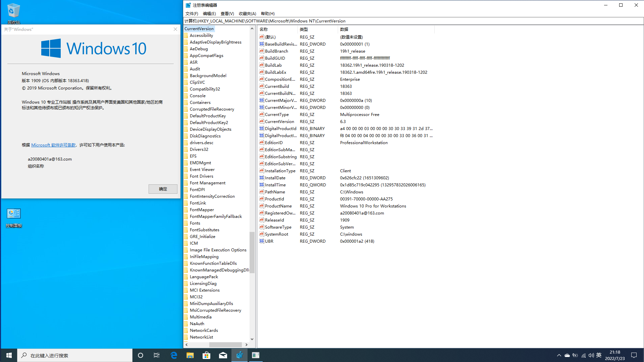This screenshot has height=362, width=644.
Task: Click the BaseBuildRevision DWORD value icon
Action: (262, 44)
